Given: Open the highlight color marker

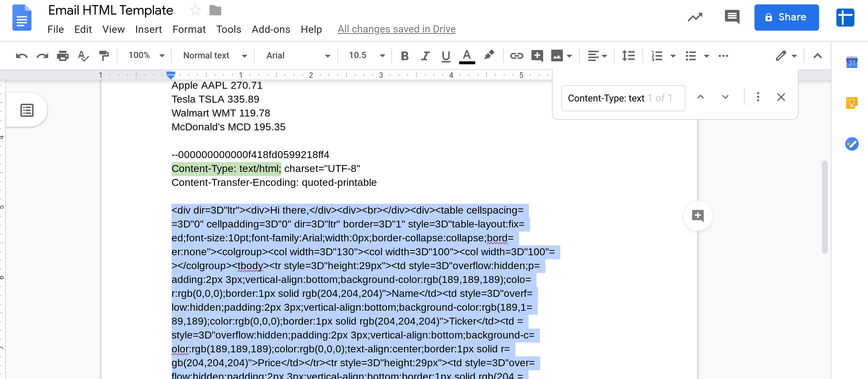Looking at the screenshot, I should tap(489, 55).
